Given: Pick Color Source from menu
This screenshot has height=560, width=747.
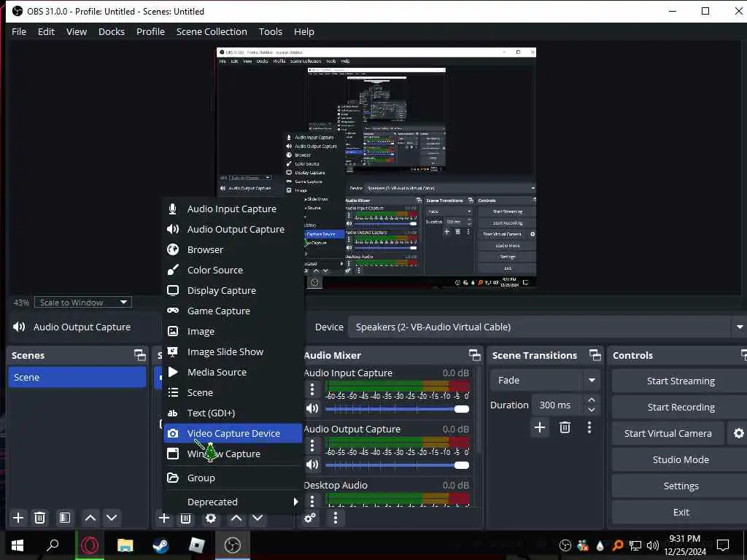Looking at the screenshot, I should 233,270.
